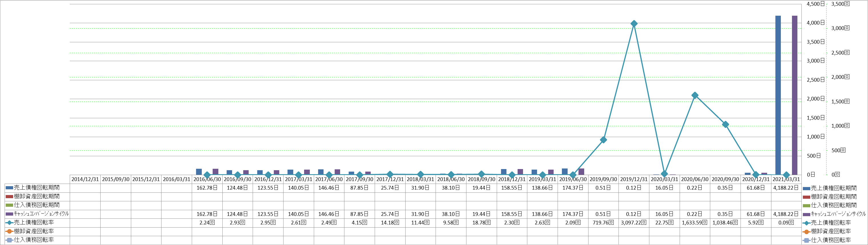The height and width of the screenshot is (245, 868).
Task: Select the 2018/09/30 date column header
Action: 482,179
